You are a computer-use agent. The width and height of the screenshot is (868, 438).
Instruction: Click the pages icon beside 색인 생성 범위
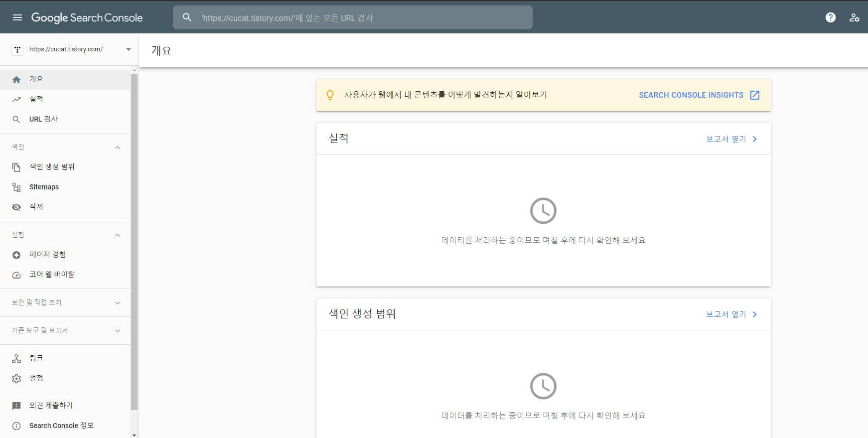(x=16, y=167)
